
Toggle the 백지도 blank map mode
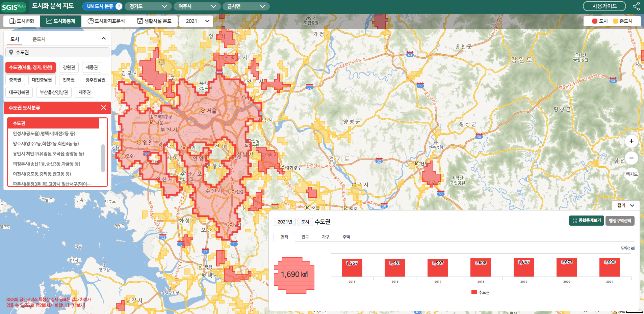coord(631,174)
